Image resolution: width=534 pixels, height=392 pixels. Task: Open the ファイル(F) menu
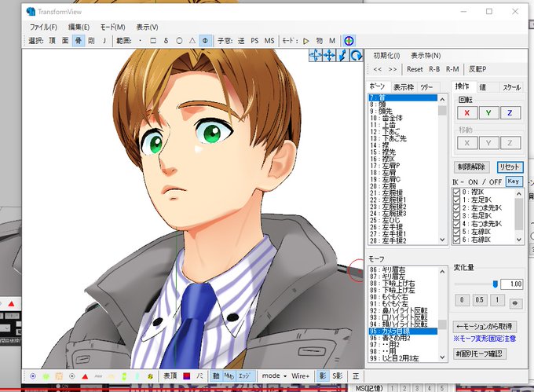pos(44,27)
